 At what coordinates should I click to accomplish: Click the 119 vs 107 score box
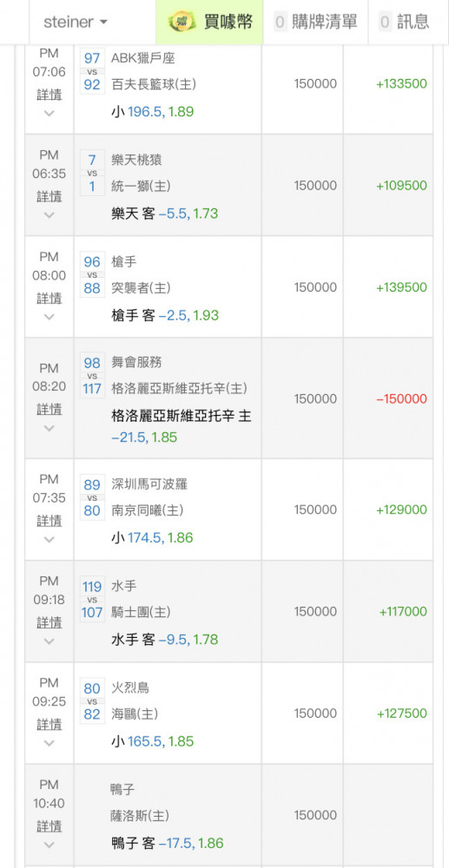tap(92, 600)
